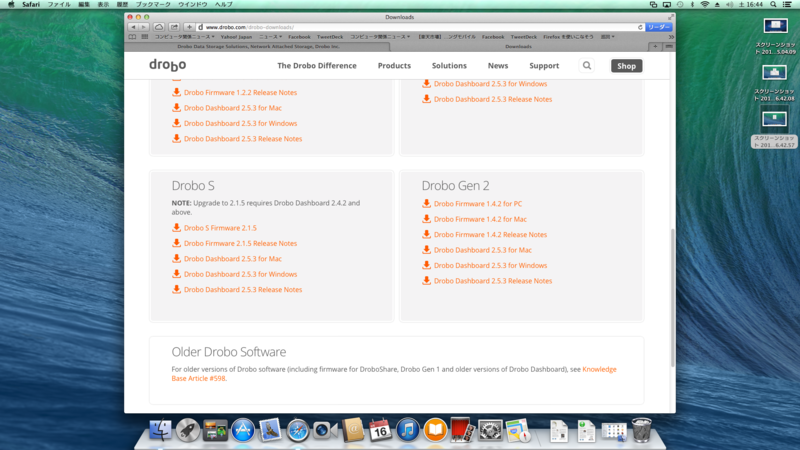Click the Safari forward arrow button
Image resolution: width=800 pixels, height=450 pixels.
(x=143, y=27)
